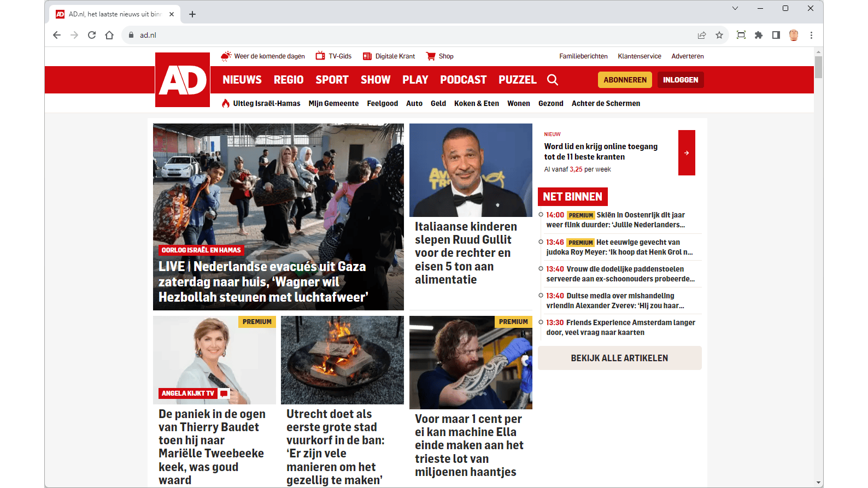The image size is (868, 488).
Task: Open the Klantenservice link
Action: click(640, 56)
